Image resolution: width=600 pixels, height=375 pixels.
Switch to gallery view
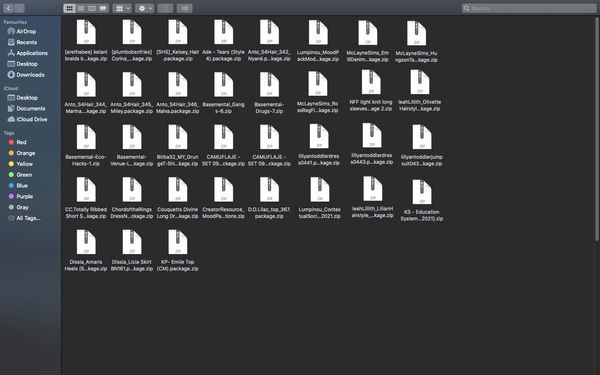pyautogui.click(x=103, y=8)
